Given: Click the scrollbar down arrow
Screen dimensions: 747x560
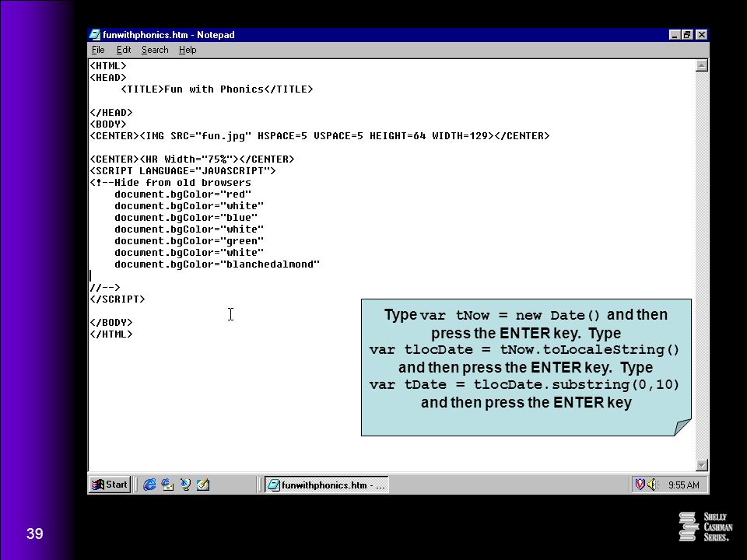Looking at the screenshot, I should pos(701,465).
